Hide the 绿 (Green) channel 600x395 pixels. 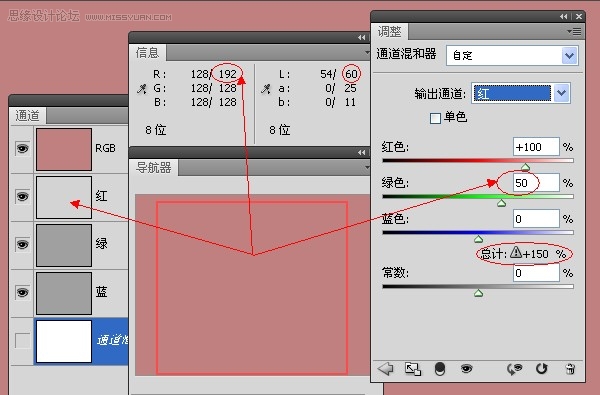pyautogui.click(x=22, y=244)
